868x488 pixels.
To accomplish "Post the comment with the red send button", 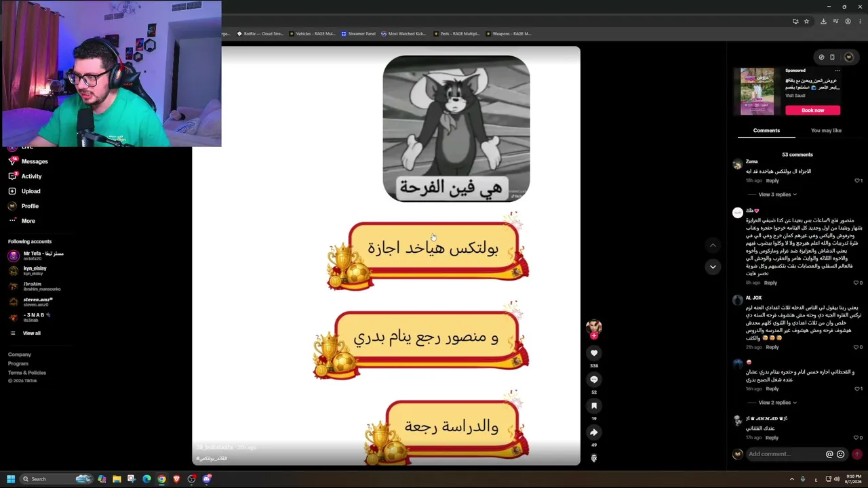I will pos(857,454).
